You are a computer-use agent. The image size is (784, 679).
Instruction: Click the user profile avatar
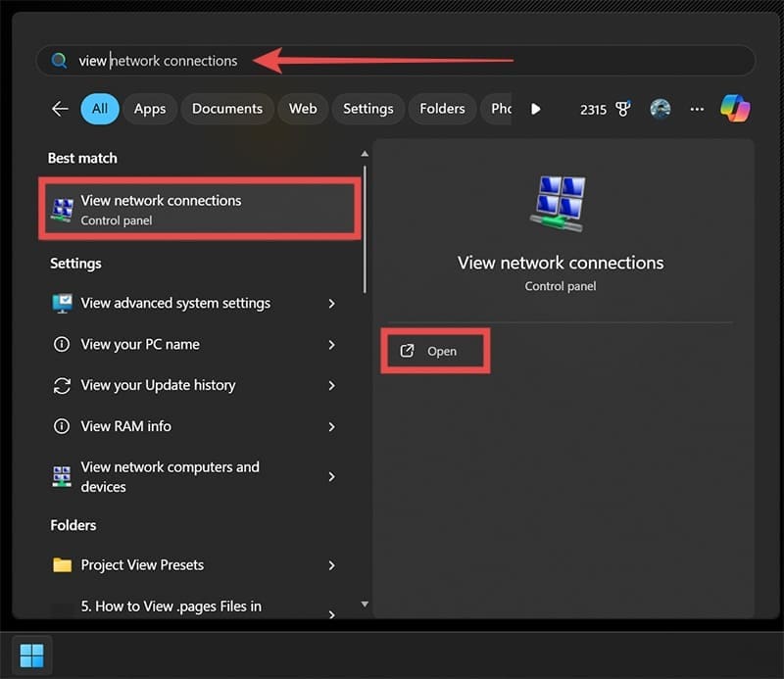661,109
